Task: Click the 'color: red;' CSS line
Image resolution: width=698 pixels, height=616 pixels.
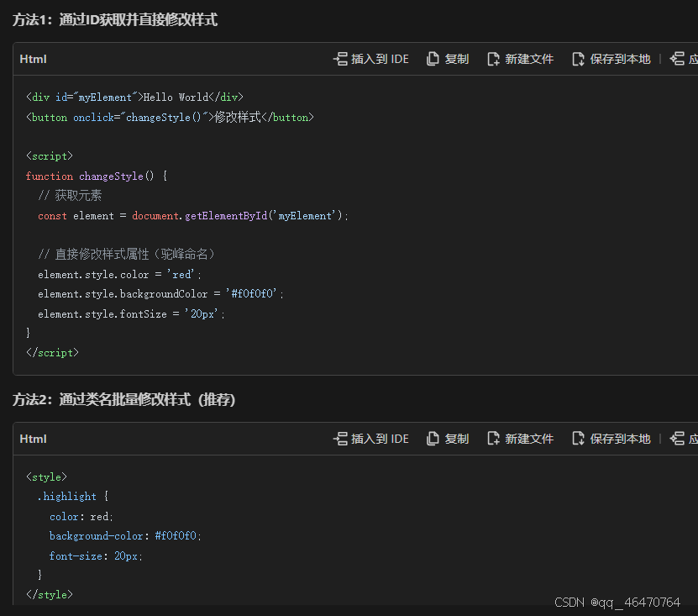Action: [x=81, y=517]
